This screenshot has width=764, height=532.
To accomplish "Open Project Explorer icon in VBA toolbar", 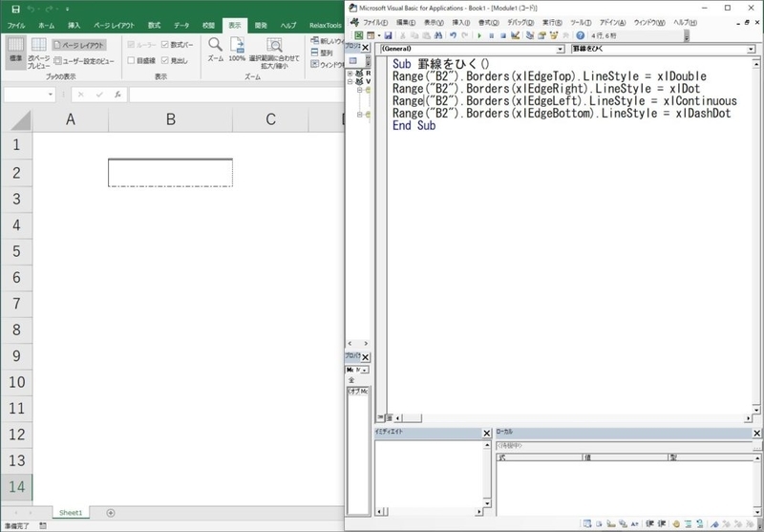I will pos(530,35).
